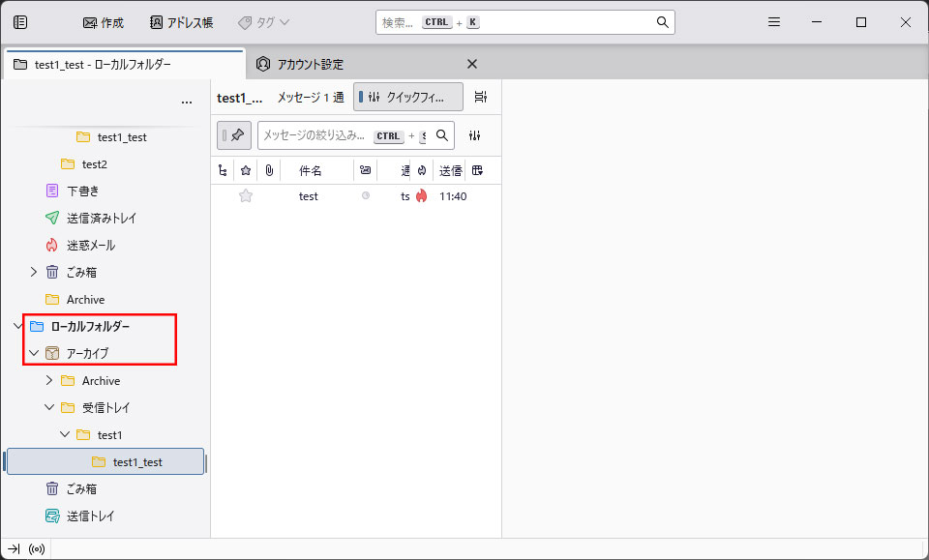Maximize the Thunderbird window
929x560 pixels.
pyautogui.click(x=861, y=22)
